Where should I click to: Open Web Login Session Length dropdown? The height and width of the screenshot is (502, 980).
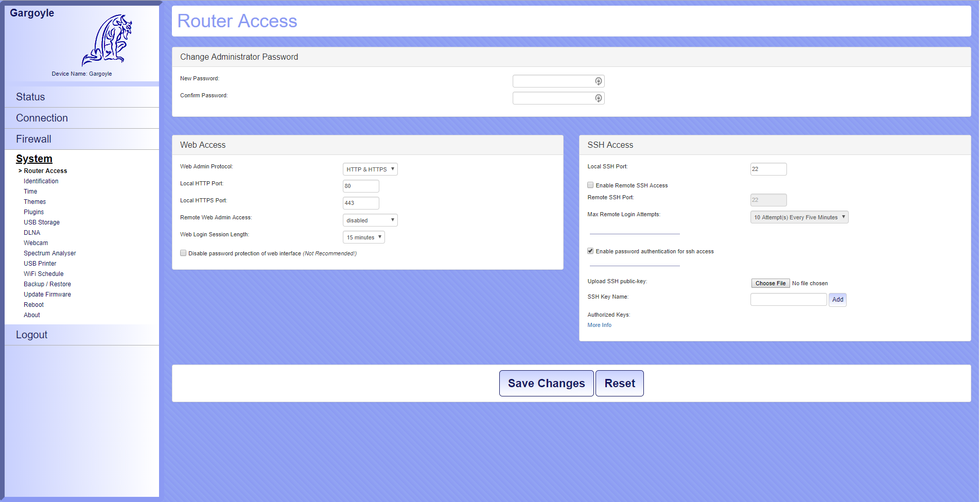click(363, 237)
